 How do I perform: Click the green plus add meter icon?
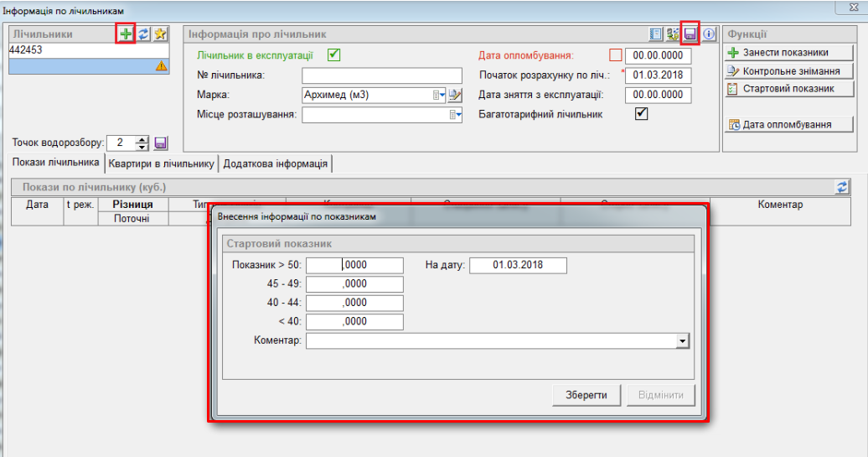pos(126,34)
